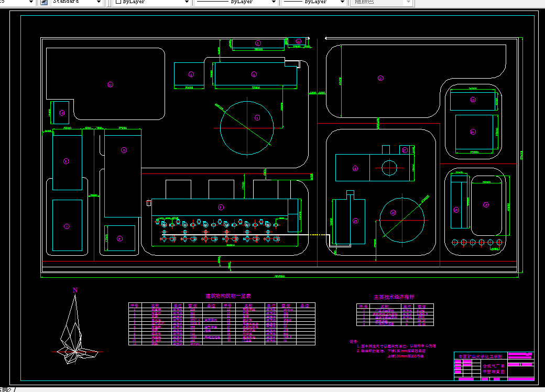Viewport: 545px width, 392px height.
Task: Open the Standard text style dropdown
Action: tap(76, 2)
